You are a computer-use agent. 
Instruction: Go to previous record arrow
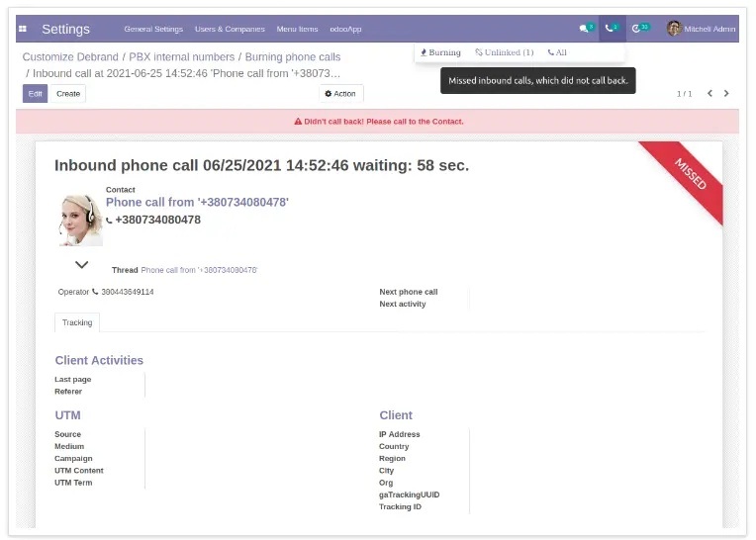pos(709,94)
